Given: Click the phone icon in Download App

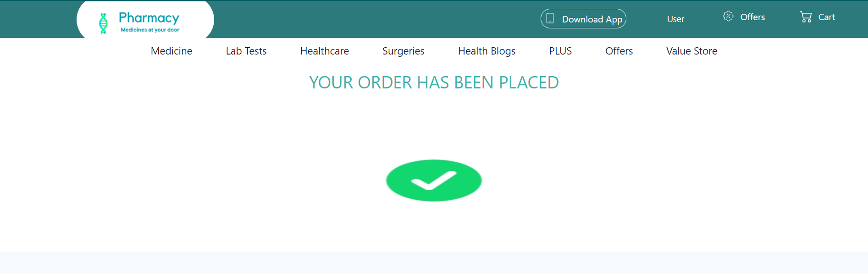Looking at the screenshot, I should [550, 19].
